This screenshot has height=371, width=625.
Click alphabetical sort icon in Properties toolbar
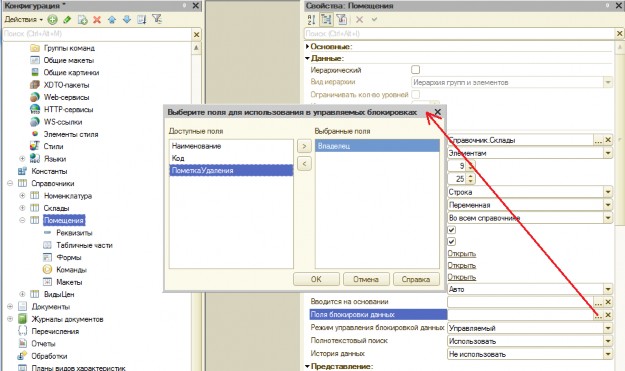coord(311,20)
